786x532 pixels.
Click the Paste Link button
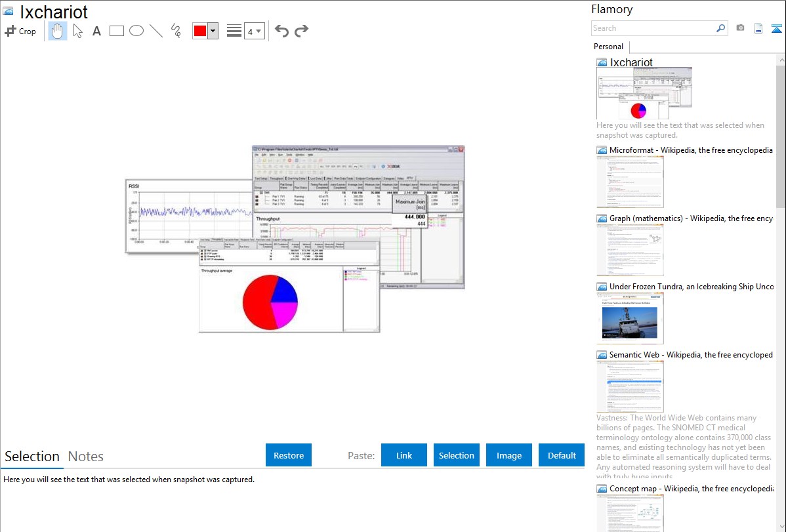point(404,455)
